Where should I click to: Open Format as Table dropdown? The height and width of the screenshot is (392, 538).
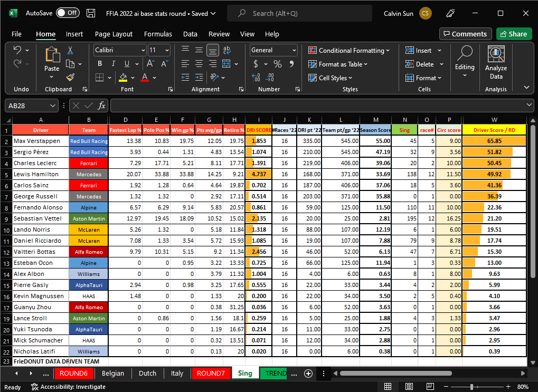click(x=337, y=64)
